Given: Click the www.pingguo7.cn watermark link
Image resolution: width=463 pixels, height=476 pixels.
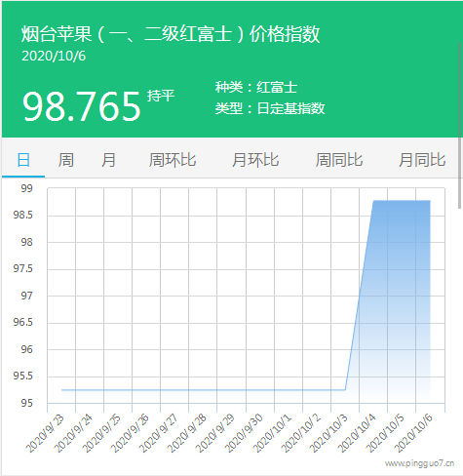Looking at the screenshot, I should pyautogui.click(x=420, y=463).
